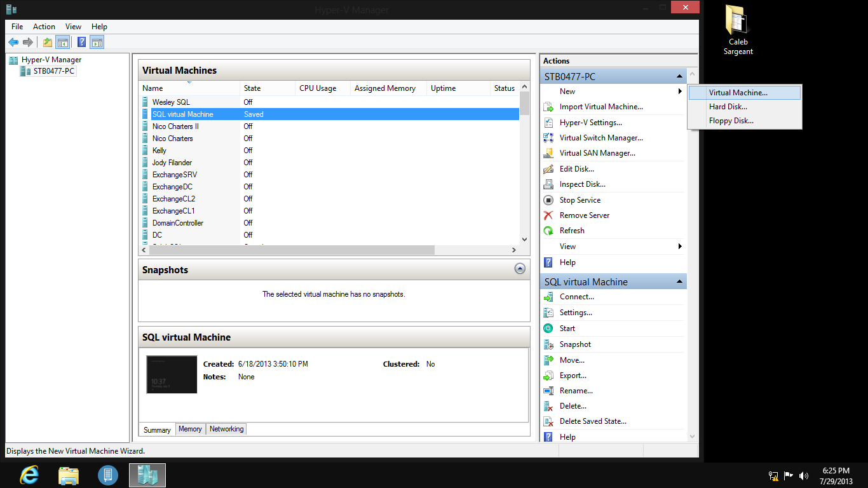Viewport: 868px width, 488px height.
Task: Click the green Start power icon
Action: (x=548, y=329)
